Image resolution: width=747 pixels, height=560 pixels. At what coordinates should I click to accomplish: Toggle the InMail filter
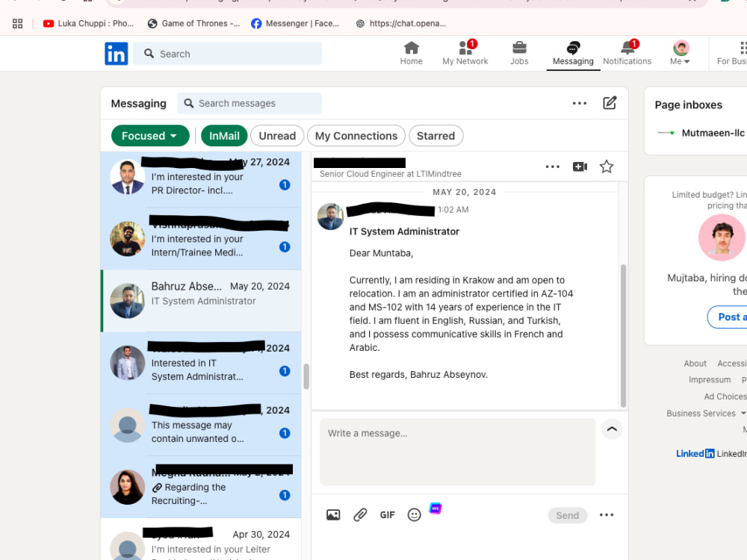tap(224, 136)
